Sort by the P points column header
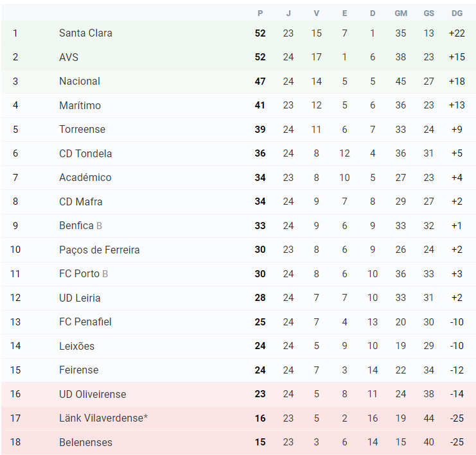The height and width of the screenshot is (455, 476). (260, 13)
